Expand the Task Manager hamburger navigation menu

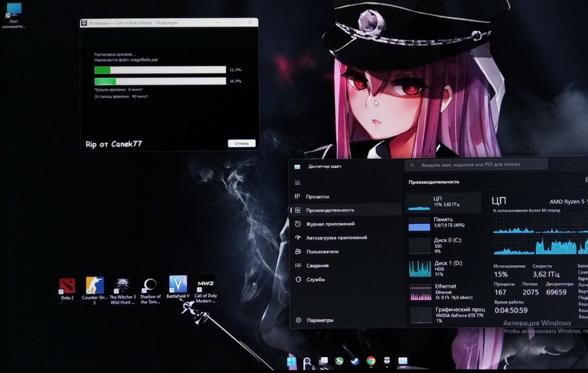pos(298,183)
